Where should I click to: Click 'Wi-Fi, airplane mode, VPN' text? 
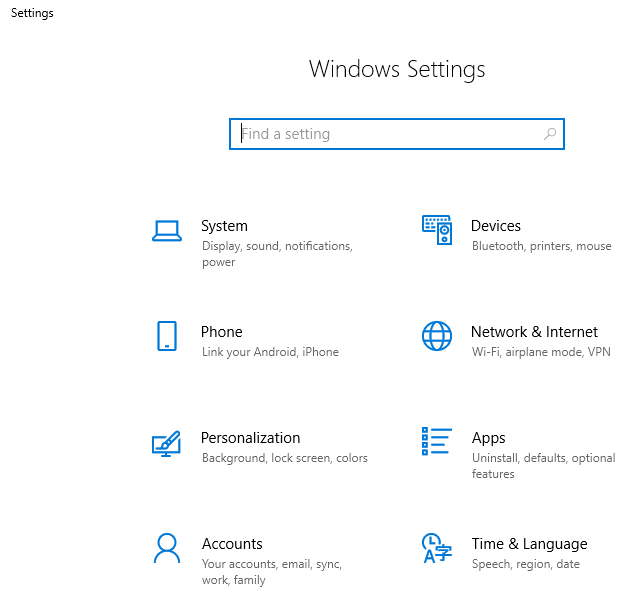541,352
